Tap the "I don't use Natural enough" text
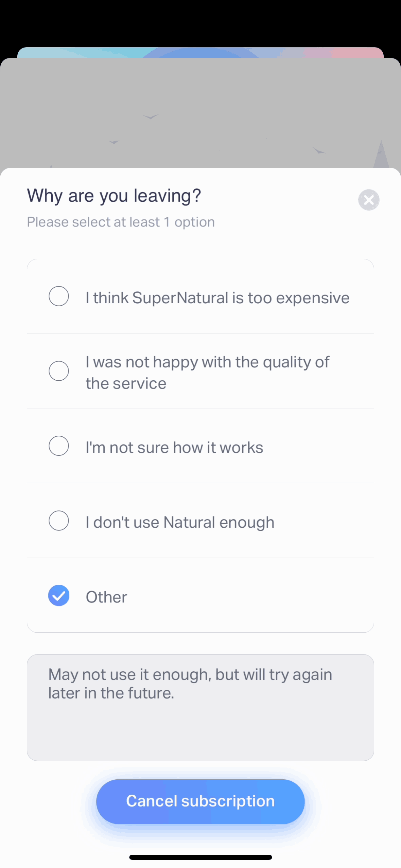This screenshot has width=401, height=868. tap(180, 522)
